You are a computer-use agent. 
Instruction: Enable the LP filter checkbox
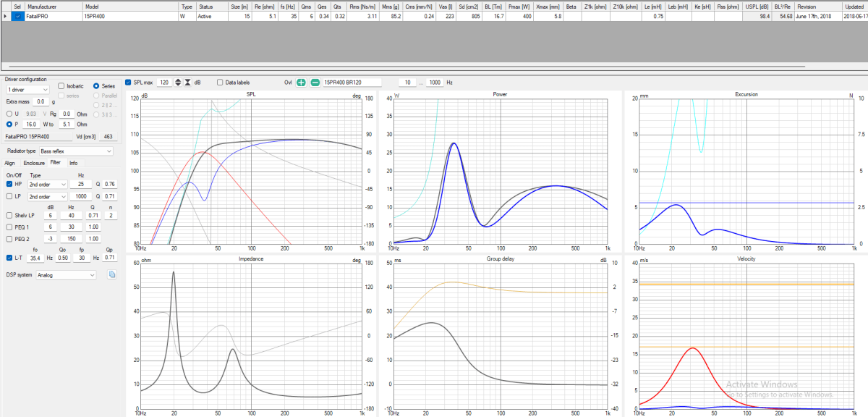click(9, 195)
